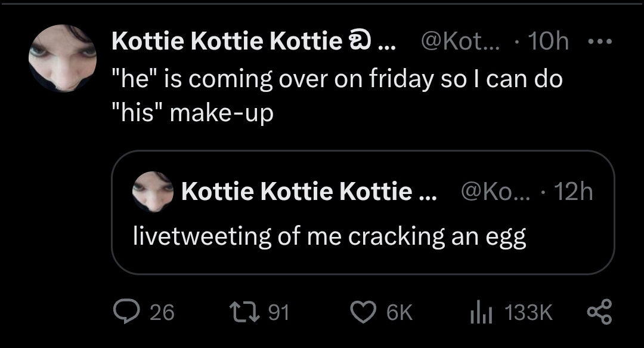Click the quoted tweet's 12h timestamp

[x=573, y=192]
